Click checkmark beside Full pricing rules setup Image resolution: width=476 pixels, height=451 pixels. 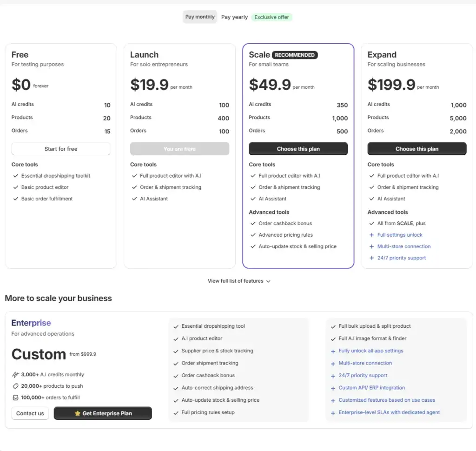176,413
